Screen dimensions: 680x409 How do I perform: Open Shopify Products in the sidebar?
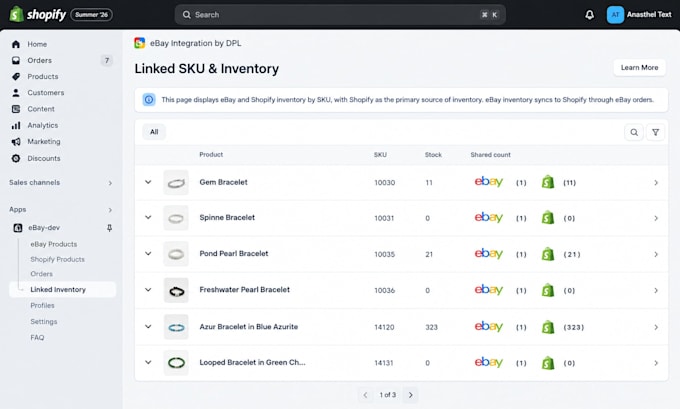pos(58,259)
